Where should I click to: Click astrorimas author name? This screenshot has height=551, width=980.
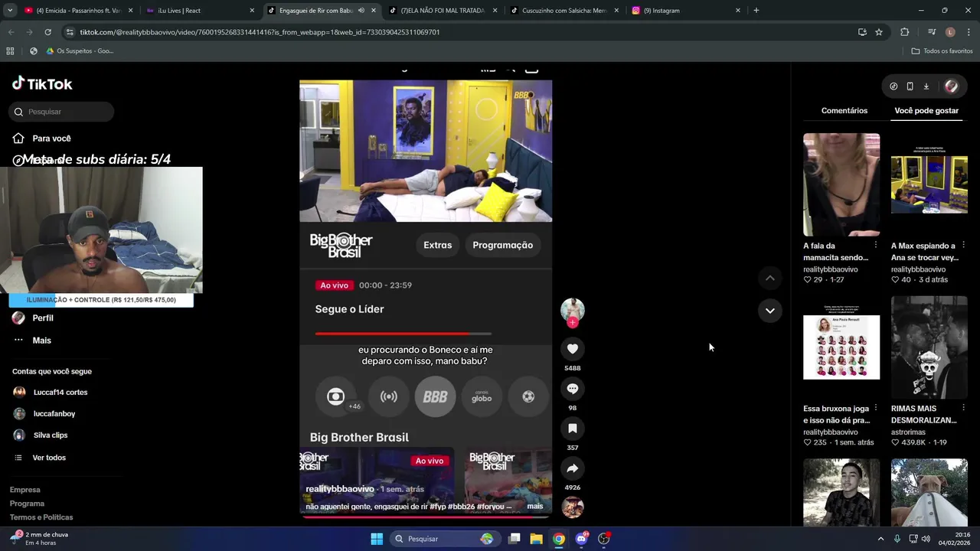pos(908,432)
